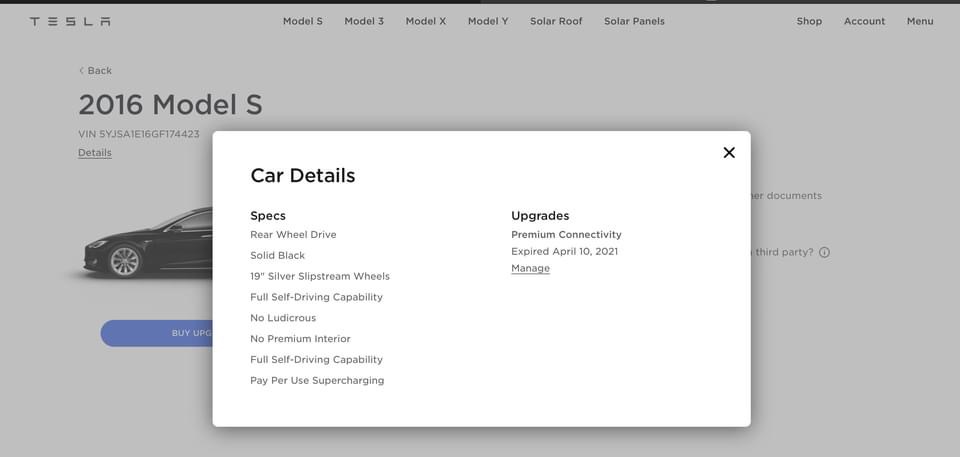
Task: Go back using the Back link
Action: tap(95, 71)
